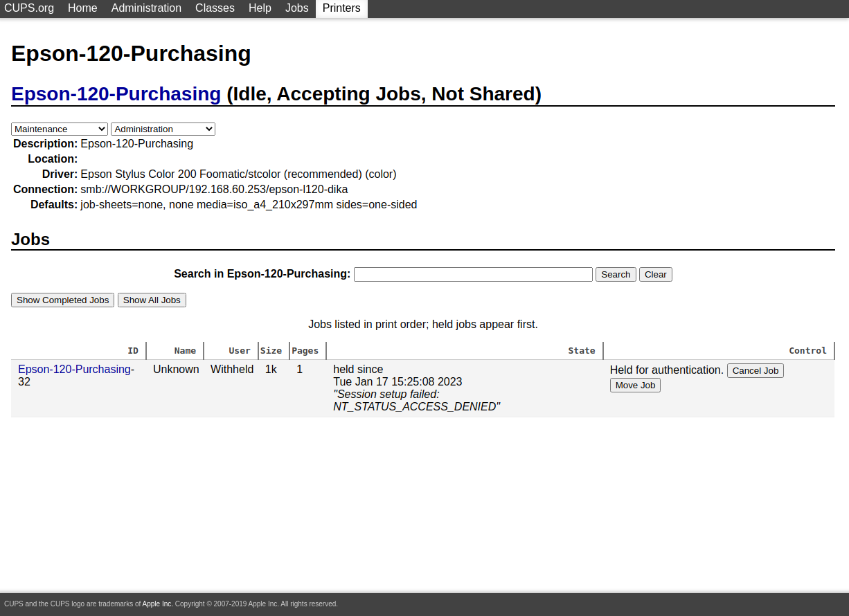
Task: Switch to the Jobs nav tab
Action: (297, 8)
